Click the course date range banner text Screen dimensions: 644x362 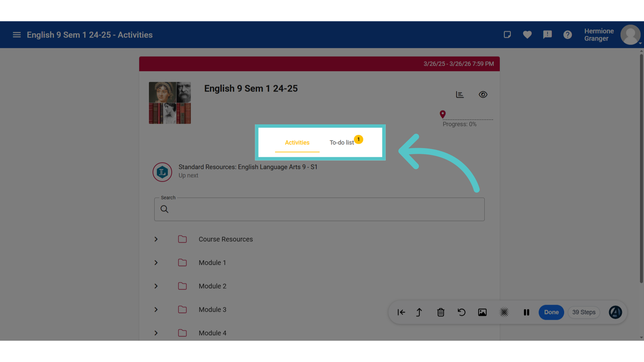click(x=459, y=64)
